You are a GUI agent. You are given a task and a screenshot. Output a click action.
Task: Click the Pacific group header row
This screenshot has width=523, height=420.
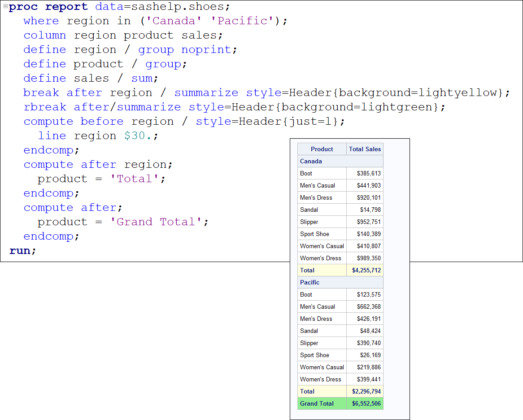(340, 282)
